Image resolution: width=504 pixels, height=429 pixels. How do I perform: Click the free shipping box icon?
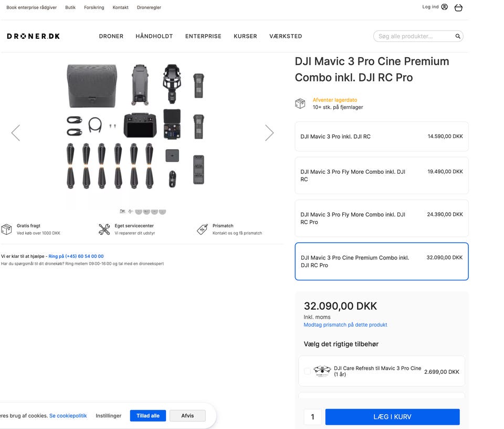coord(6,229)
